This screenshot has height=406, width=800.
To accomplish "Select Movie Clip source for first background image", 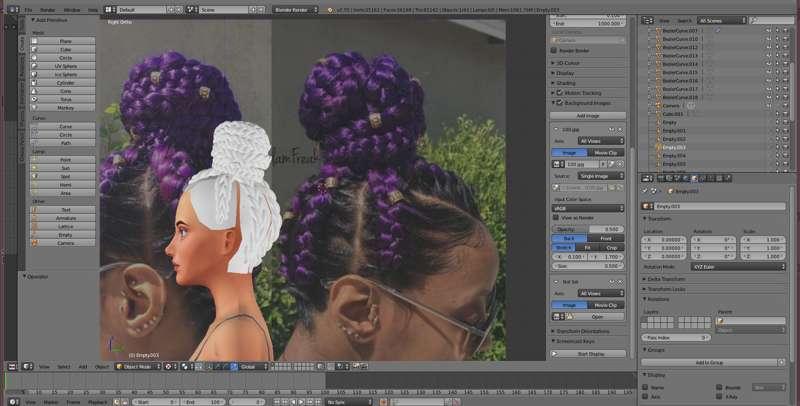I will click(606, 153).
